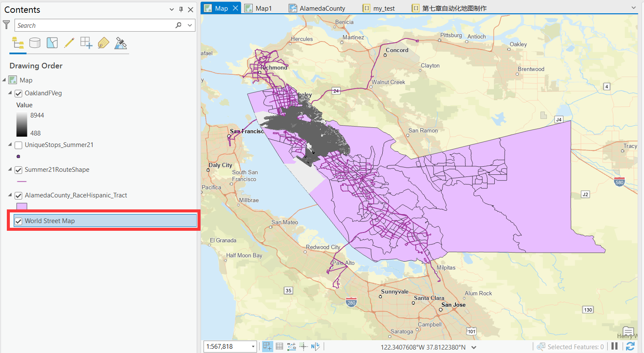The image size is (644, 353).
Task: Click the filter funnel icon in Contents
Action: coord(6,25)
